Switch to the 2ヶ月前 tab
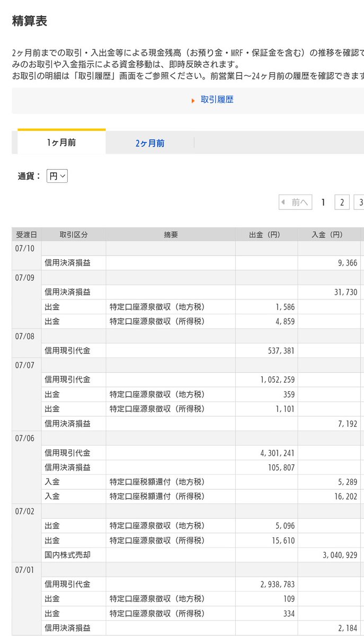 tap(150, 143)
